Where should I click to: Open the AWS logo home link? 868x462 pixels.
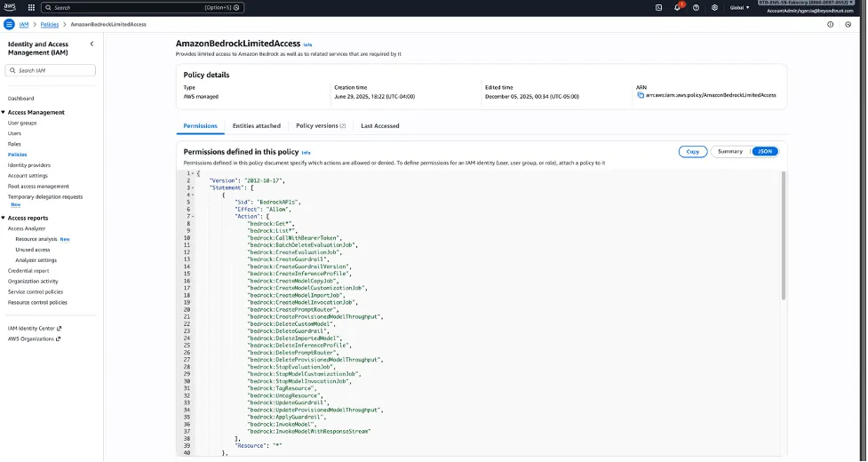[x=10, y=7]
